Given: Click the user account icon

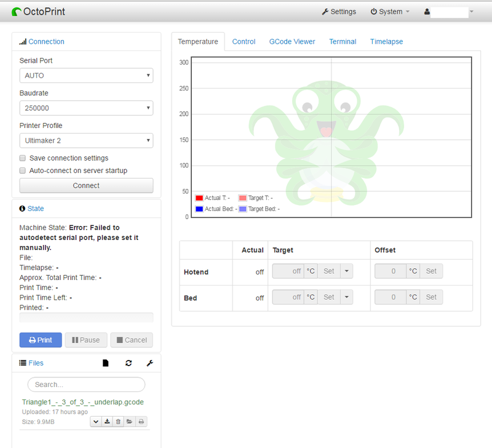Looking at the screenshot, I should (427, 12).
